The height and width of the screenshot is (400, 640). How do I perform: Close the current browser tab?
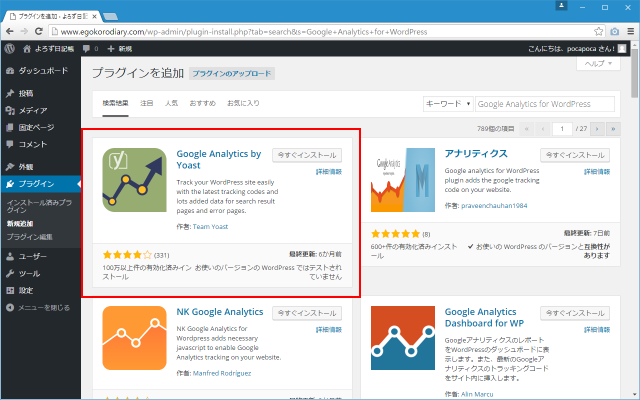[x=94, y=16]
